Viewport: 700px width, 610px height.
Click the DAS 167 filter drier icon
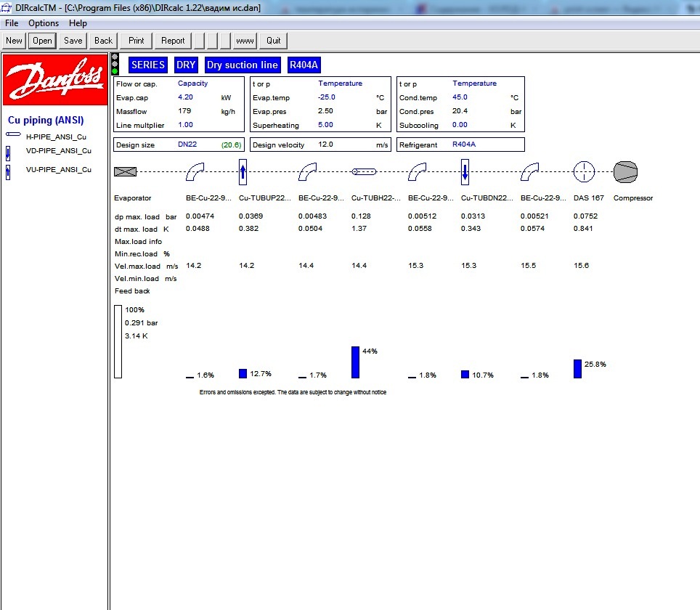click(584, 172)
